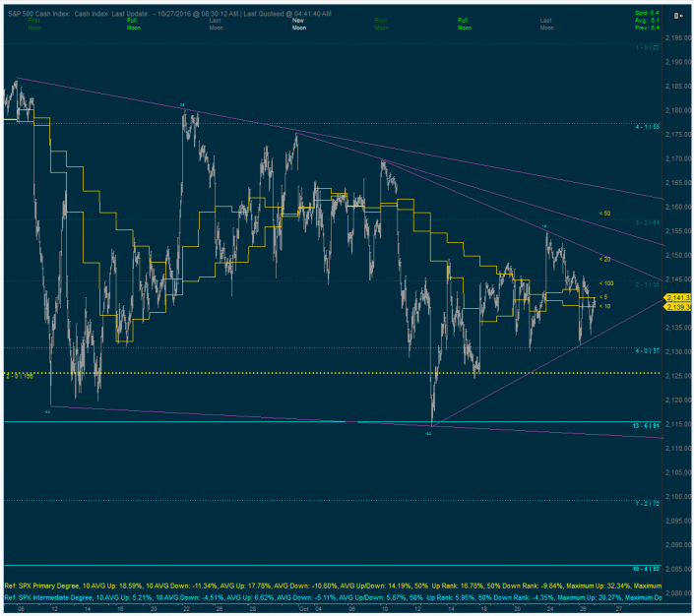694x616 pixels.
Task: Click the yellow 2,139.36 price marker
Action: point(678,307)
